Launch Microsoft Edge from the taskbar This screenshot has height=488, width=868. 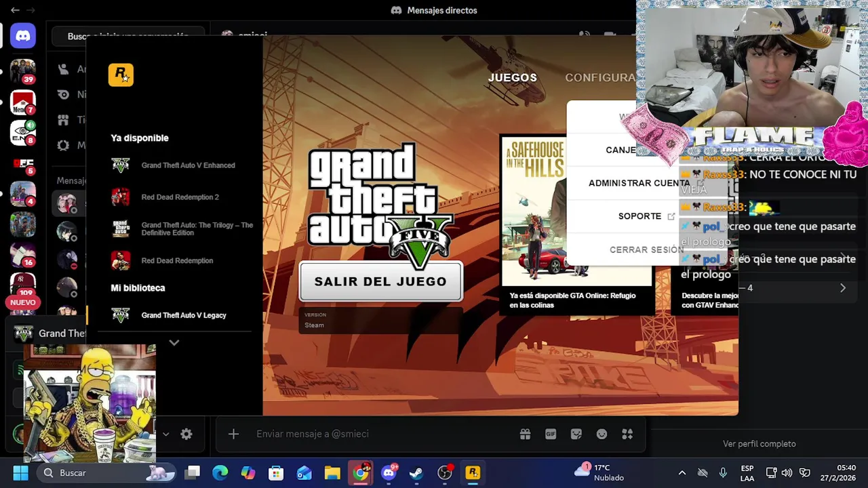220,473
